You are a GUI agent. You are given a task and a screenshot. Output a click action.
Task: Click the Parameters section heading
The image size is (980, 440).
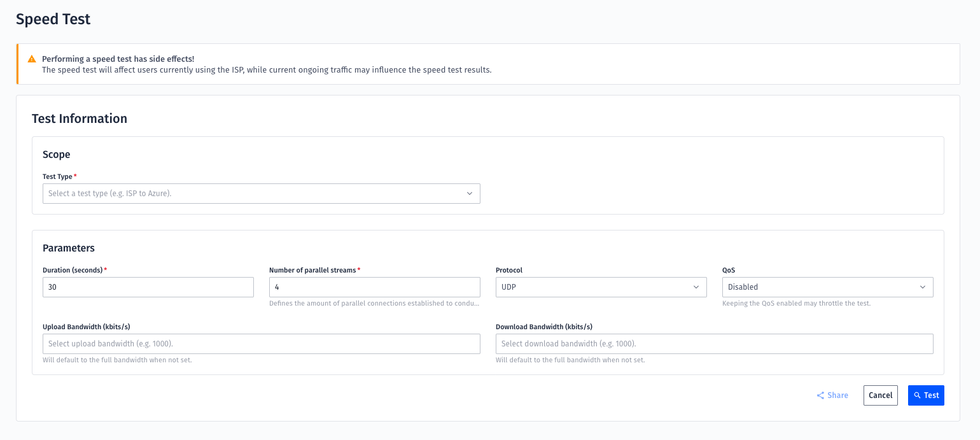69,248
